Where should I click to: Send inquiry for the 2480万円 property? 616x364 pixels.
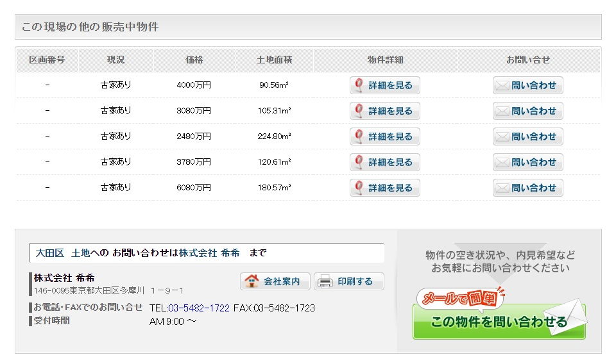click(x=527, y=136)
